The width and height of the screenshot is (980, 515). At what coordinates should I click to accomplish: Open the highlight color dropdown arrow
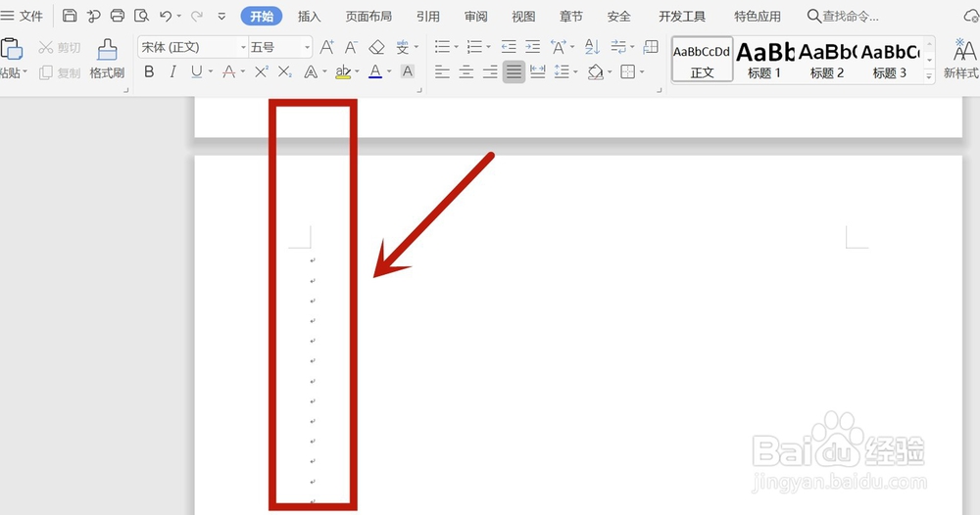tap(357, 72)
